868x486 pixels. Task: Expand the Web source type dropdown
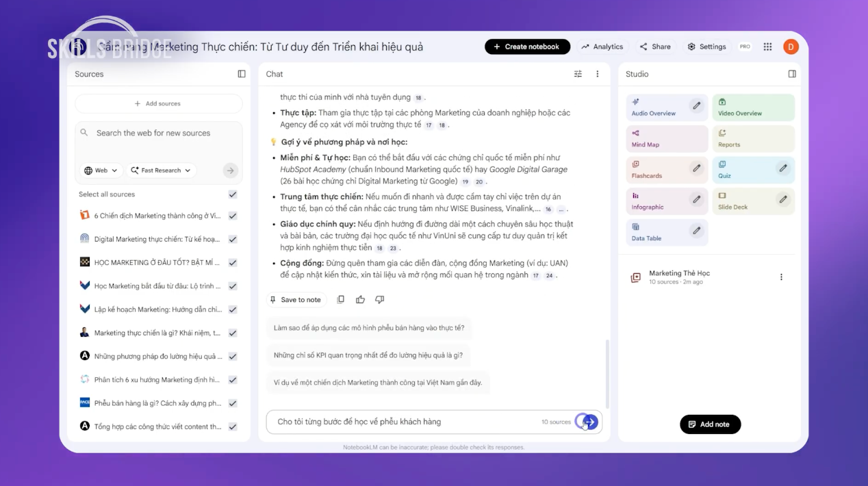point(101,170)
